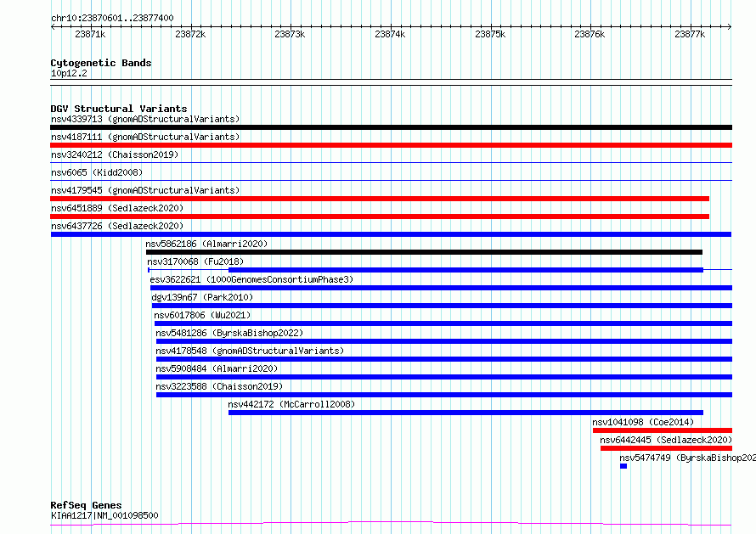Screen dimensions: 756x534
Task: Click the black nsv4339713 variant bar
Action: pos(391,127)
